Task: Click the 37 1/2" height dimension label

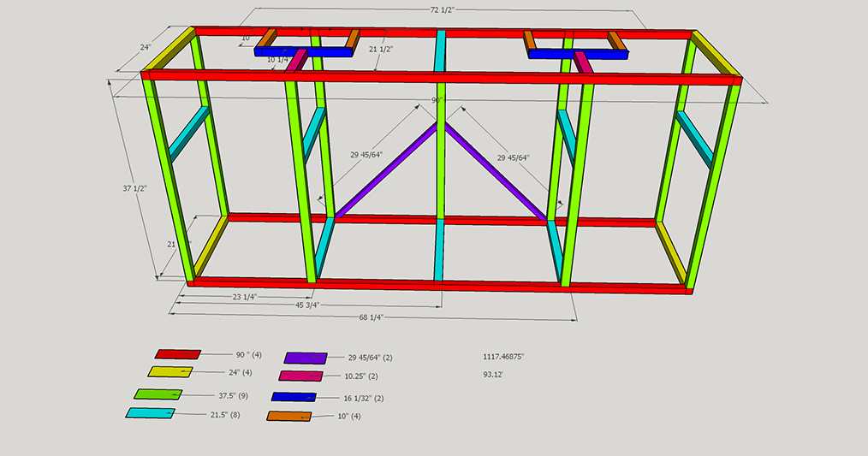Action: (134, 189)
